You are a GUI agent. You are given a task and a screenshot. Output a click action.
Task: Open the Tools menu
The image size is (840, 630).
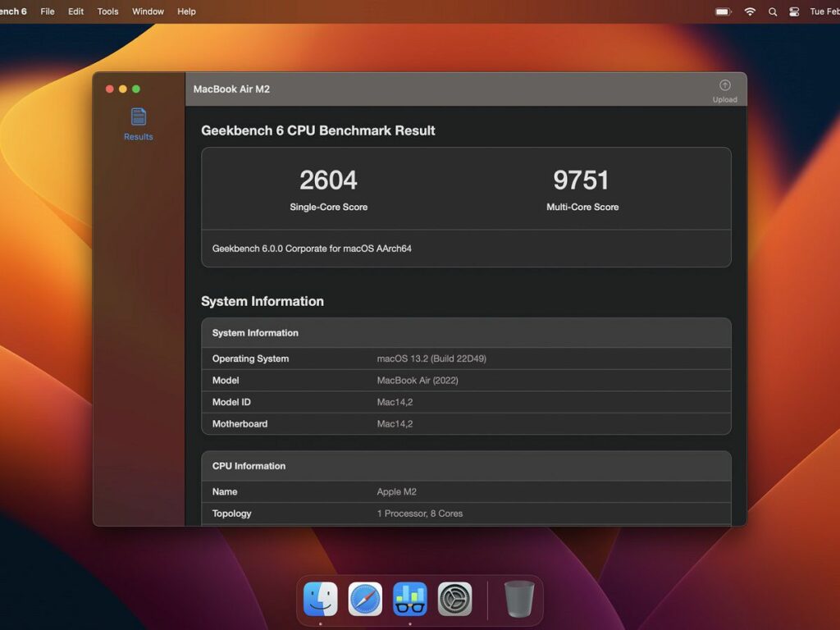point(107,11)
